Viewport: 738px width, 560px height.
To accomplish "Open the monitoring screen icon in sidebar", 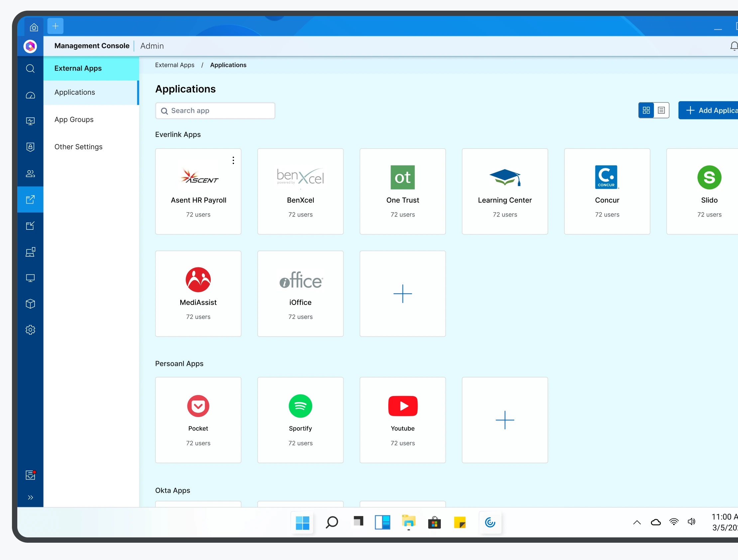I will coord(30,121).
